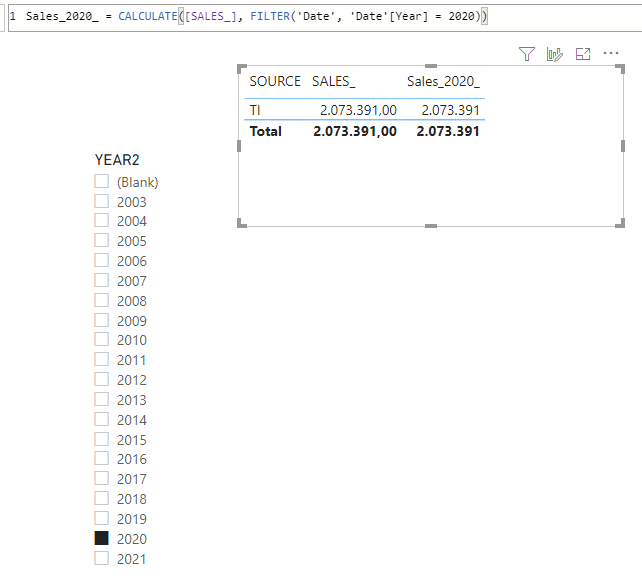This screenshot has height=578, width=642.
Task: Tick the 2010 year box
Action: coord(102,339)
